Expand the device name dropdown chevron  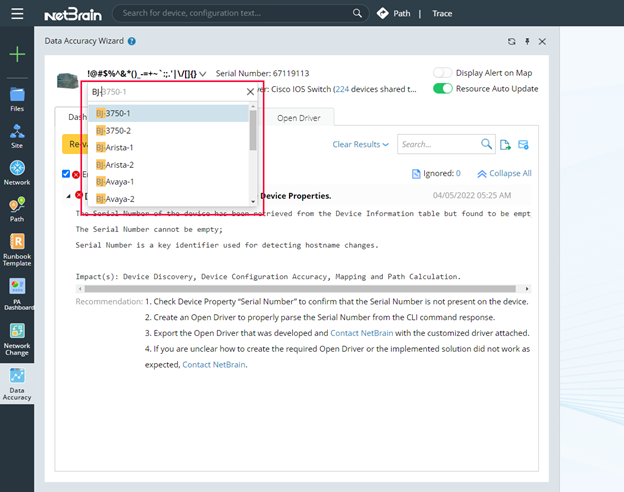pyautogui.click(x=203, y=74)
